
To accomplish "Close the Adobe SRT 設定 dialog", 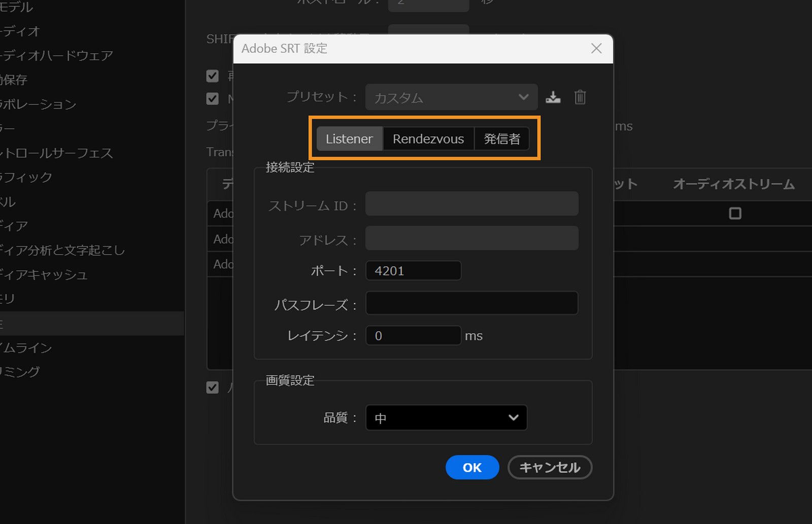I will (596, 48).
